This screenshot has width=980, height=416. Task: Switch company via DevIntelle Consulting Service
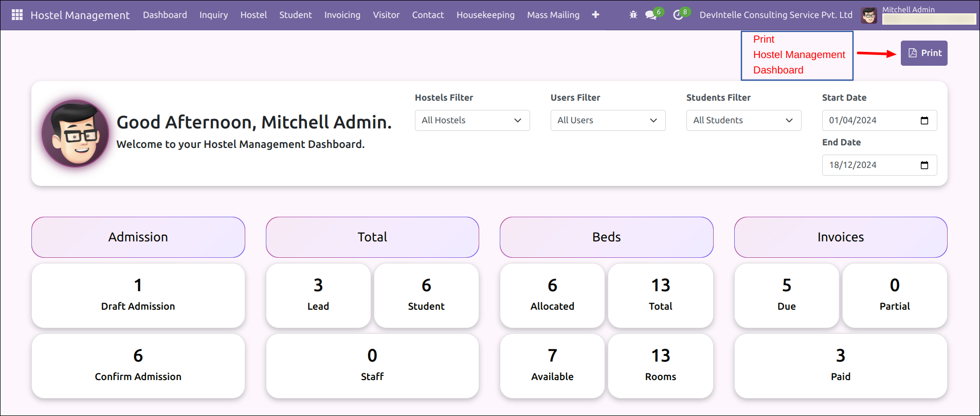[776, 15]
